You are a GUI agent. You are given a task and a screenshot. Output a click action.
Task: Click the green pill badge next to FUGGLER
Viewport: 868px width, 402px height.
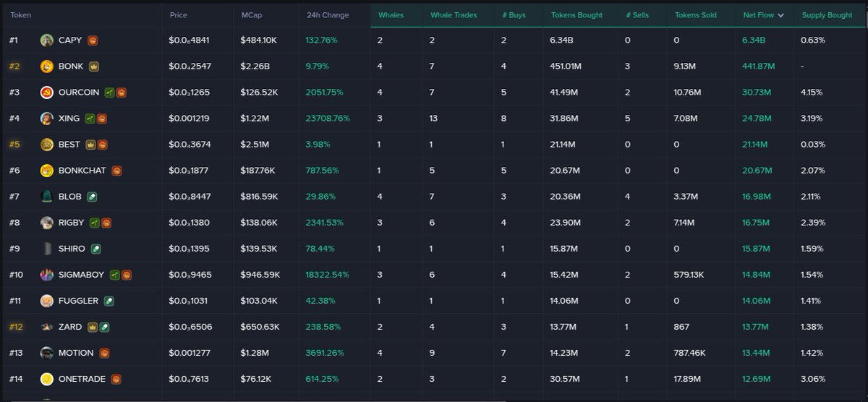pos(109,301)
